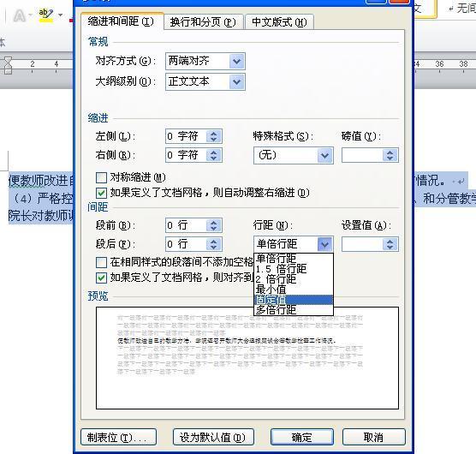The image size is (476, 454).
Task: Switch to the 中文版式 tab
Action: pos(279,22)
